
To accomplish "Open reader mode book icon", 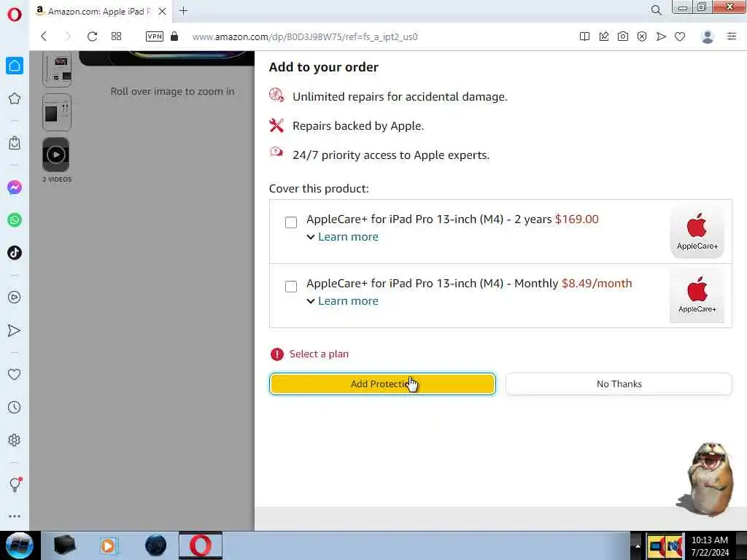I will [x=584, y=36].
